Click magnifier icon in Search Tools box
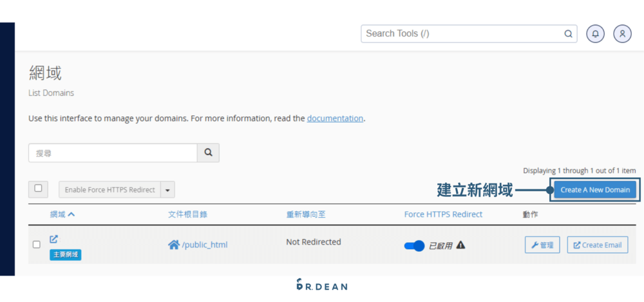 (x=568, y=33)
